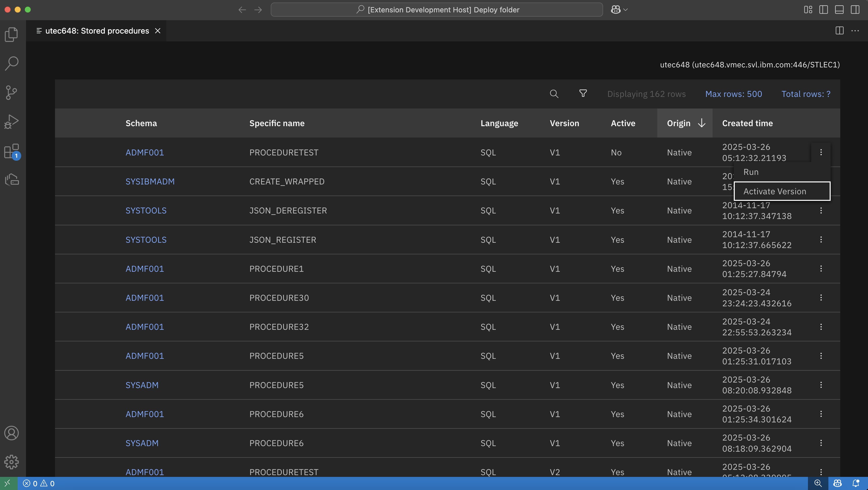
Task: Close the Stored procedures tab
Action: [x=157, y=31]
